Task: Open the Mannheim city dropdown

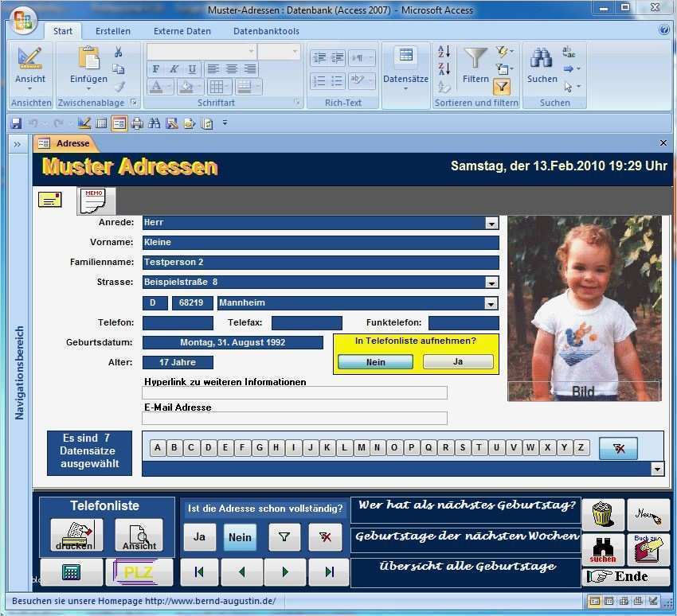Action: coord(492,302)
